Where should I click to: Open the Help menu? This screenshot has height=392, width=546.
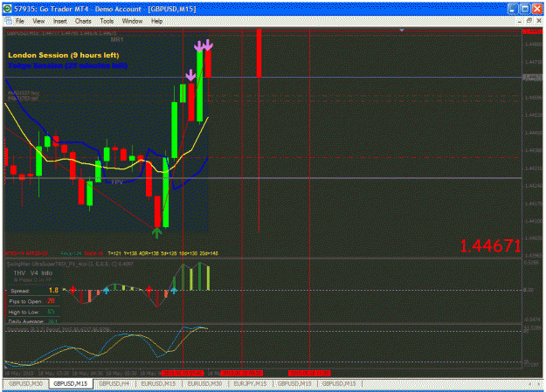click(x=156, y=21)
